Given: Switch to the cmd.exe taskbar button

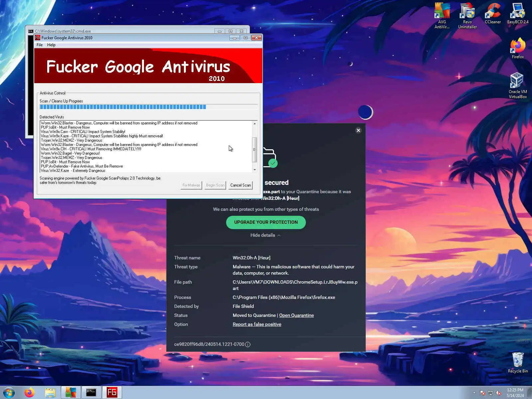Looking at the screenshot, I should click(x=91, y=392).
